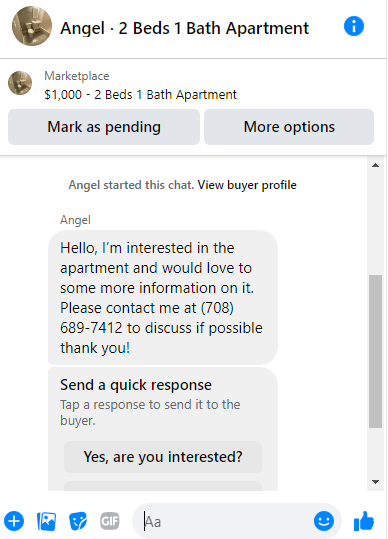Click the chat title 'Angel · 2 Beds 1 Bath Apartment'

pyautogui.click(x=185, y=28)
